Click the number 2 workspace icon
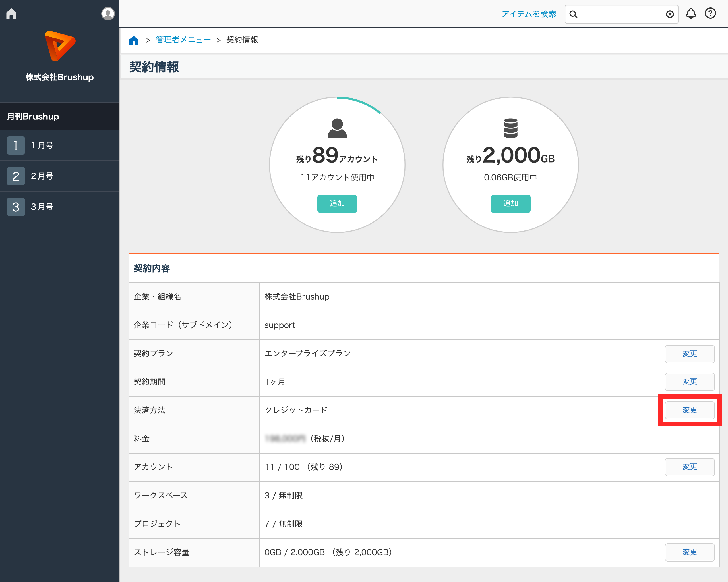The width and height of the screenshot is (728, 582). (16, 176)
